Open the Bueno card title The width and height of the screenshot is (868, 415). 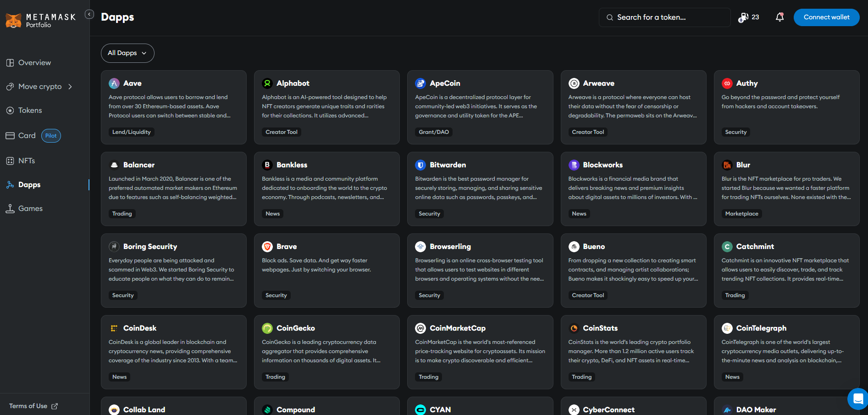pyautogui.click(x=594, y=246)
